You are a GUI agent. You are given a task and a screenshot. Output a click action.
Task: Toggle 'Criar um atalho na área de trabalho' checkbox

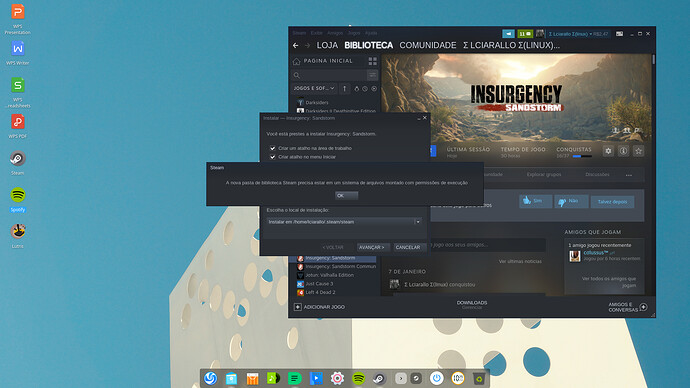tap(272, 148)
